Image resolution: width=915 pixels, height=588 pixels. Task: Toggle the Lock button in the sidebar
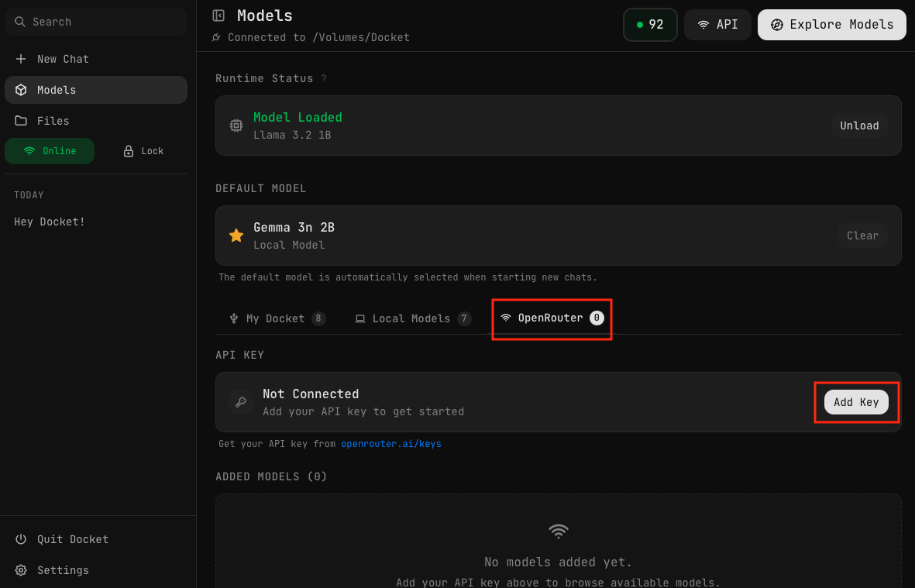[143, 151]
